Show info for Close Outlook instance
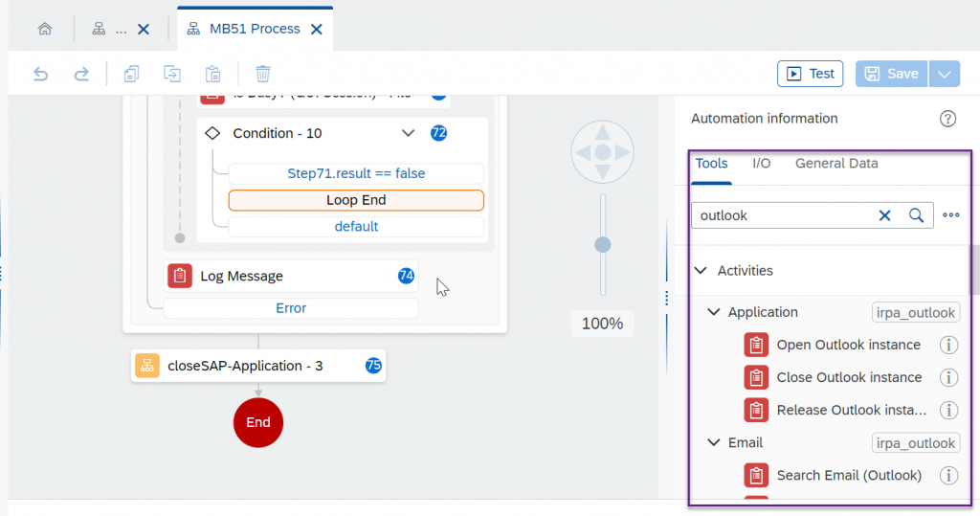The height and width of the screenshot is (516, 980). click(948, 378)
